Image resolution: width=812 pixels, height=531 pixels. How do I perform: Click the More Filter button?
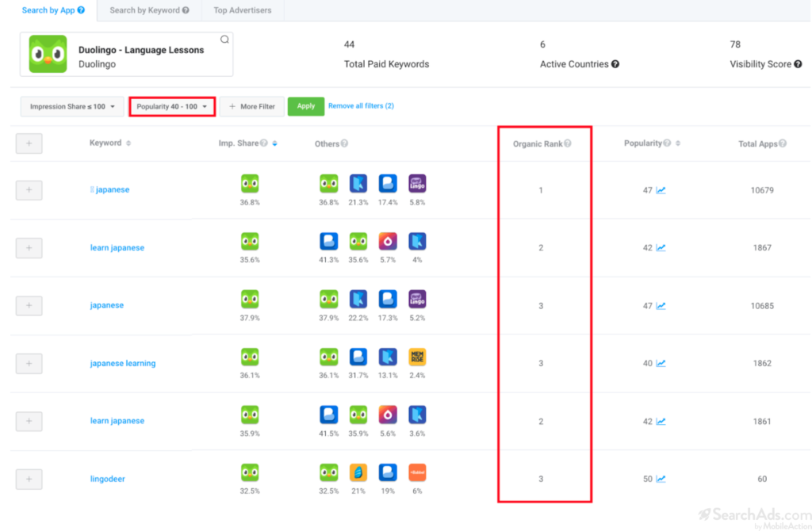click(252, 106)
